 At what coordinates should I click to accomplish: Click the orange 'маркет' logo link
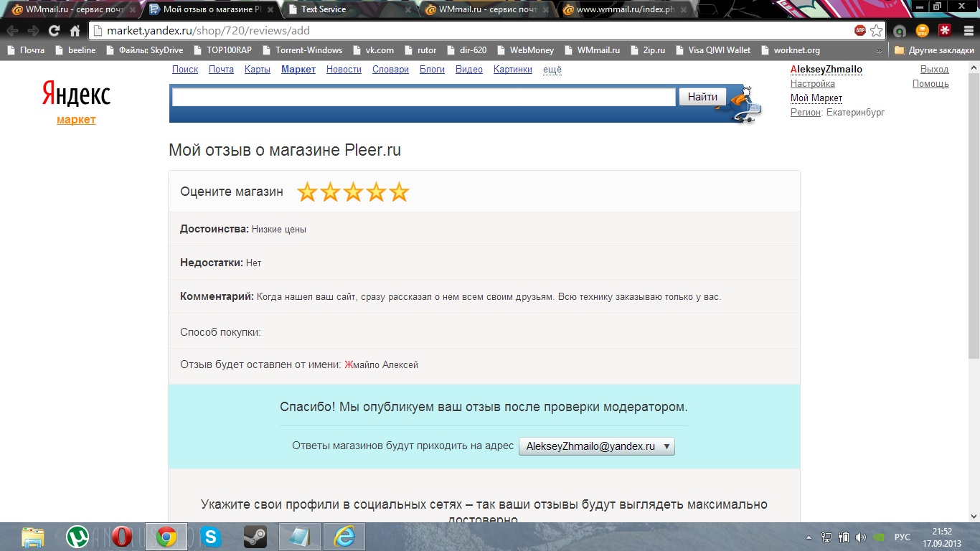point(76,120)
